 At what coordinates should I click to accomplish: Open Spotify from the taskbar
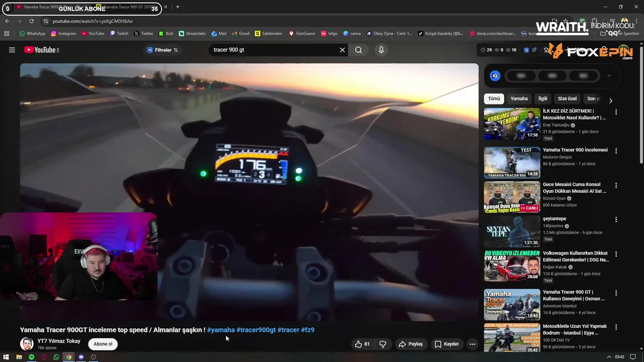(x=31, y=357)
